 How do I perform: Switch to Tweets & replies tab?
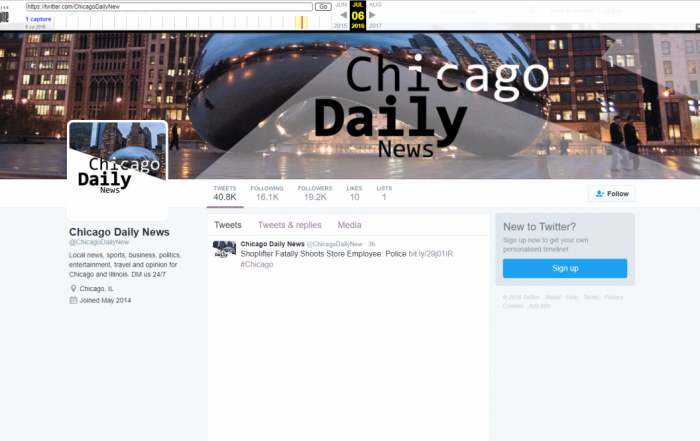pos(289,225)
